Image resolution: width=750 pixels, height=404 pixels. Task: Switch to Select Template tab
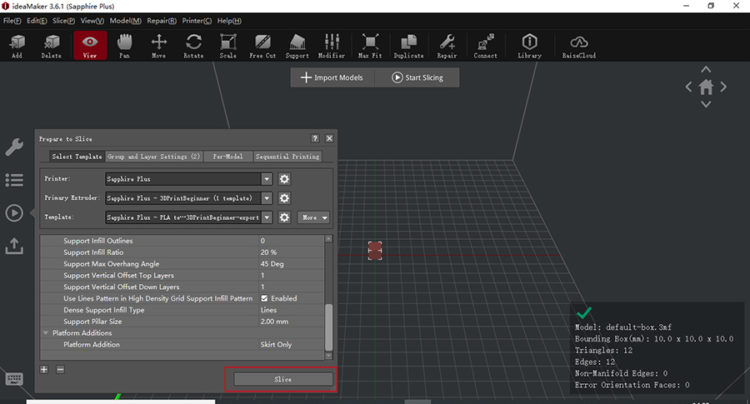77,156
